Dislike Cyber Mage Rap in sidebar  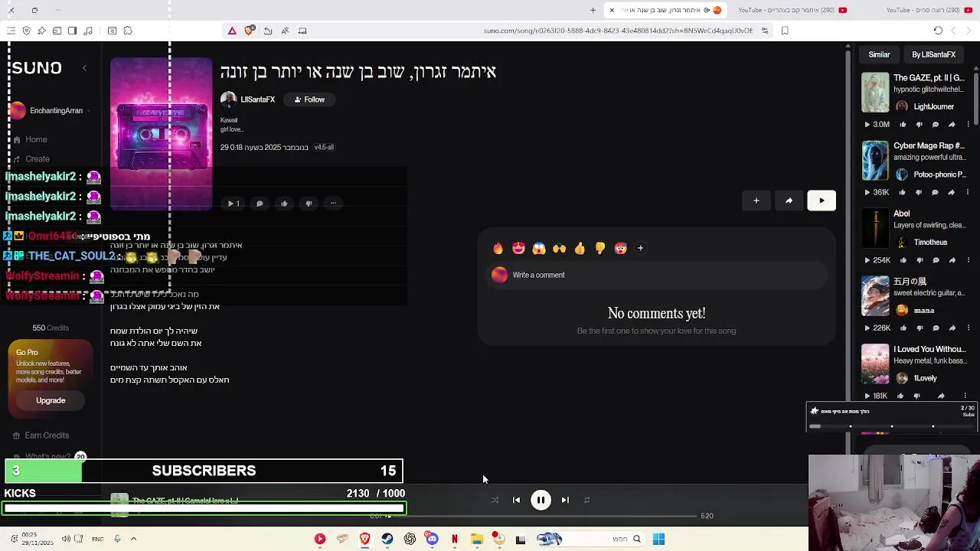(x=919, y=192)
